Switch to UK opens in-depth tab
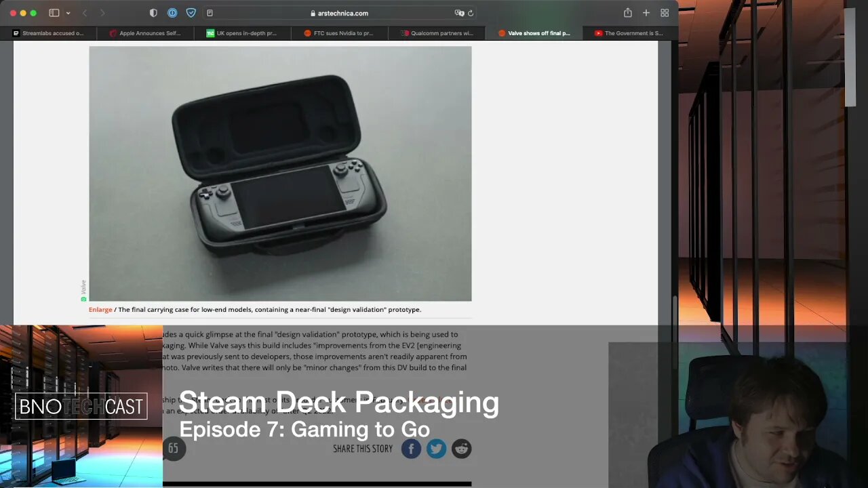868x488 pixels. pyautogui.click(x=243, y=33)
